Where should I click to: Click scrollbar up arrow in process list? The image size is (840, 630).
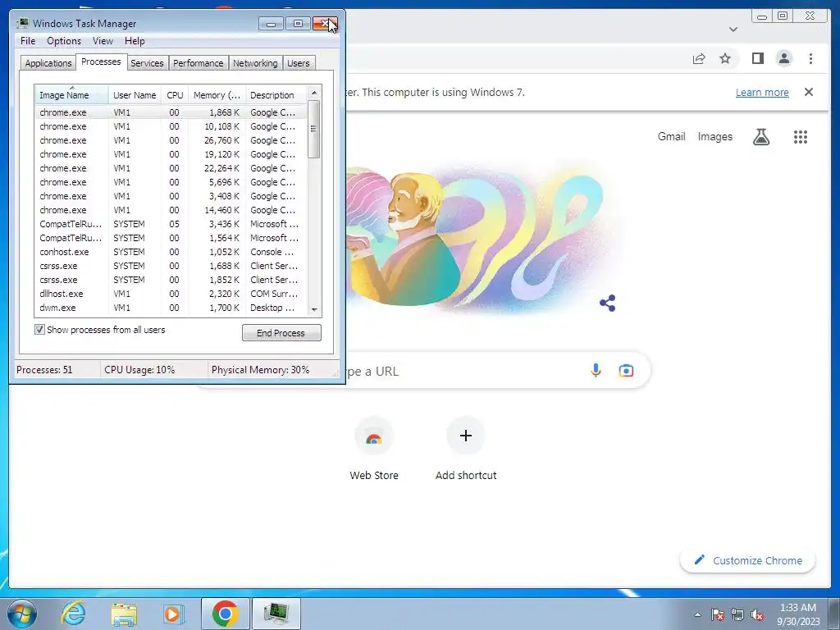314,93
